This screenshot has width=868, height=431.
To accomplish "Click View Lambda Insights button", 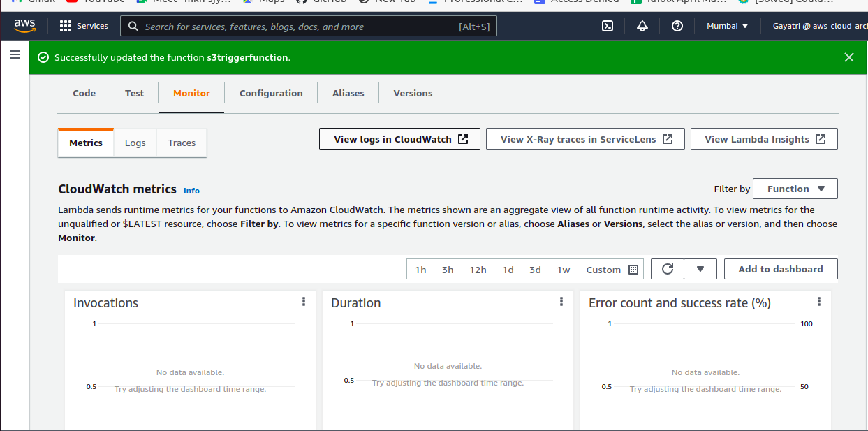I will point(764,139).
